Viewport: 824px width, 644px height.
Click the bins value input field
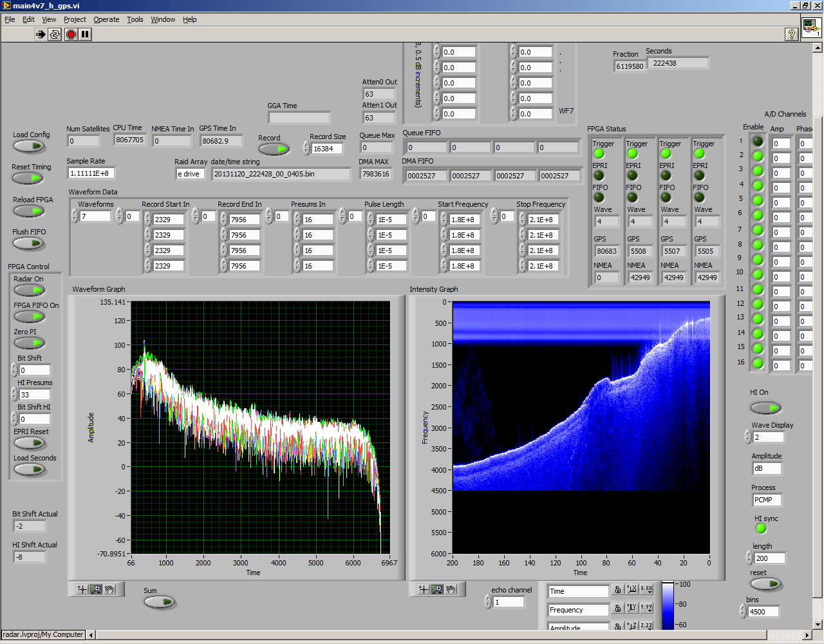(763, 612)
